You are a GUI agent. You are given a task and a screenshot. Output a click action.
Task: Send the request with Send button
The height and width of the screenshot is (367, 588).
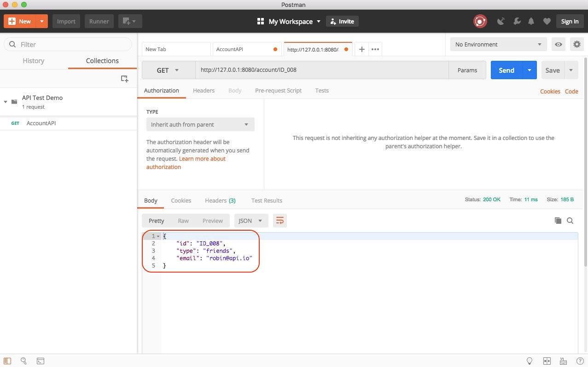(x=506, y=70)
